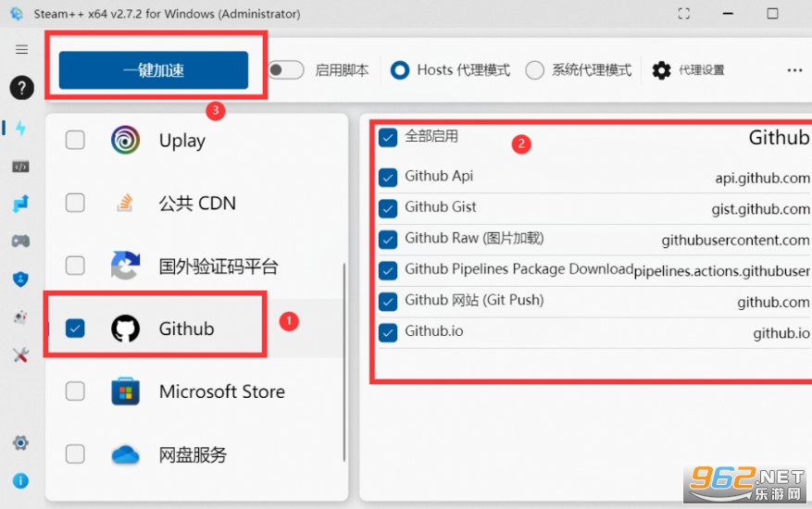
Task: Open the lightning bolt acceleration page
Action: (20, 128)
